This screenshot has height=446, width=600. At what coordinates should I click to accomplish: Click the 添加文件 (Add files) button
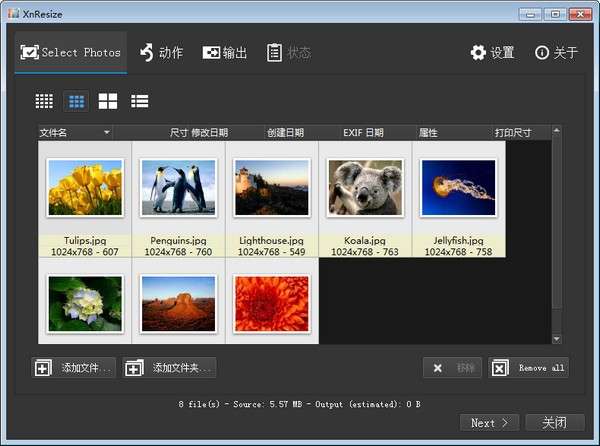click(x=75, y=368)
